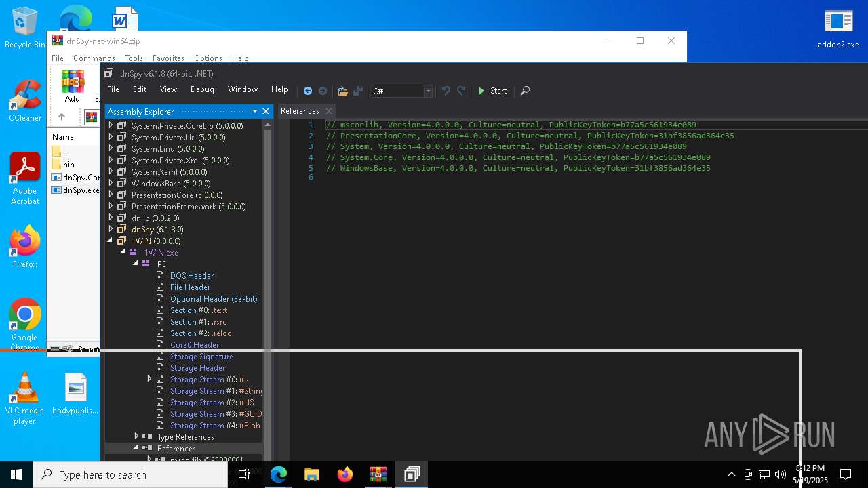This screenshot has width=868, height=488.
Task: Select Section #2: .reloc node
Action: click(x=201, y=333)
